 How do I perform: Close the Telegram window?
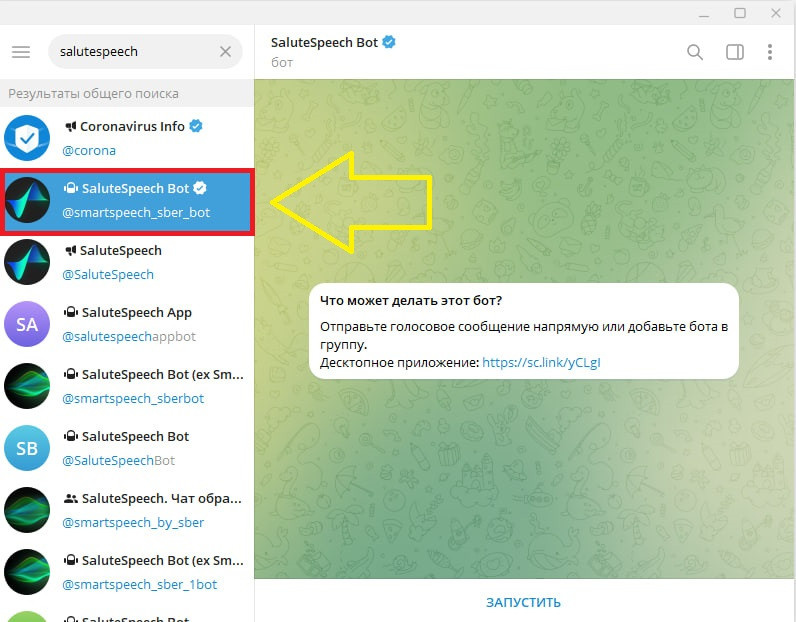(x=776, y=13)
